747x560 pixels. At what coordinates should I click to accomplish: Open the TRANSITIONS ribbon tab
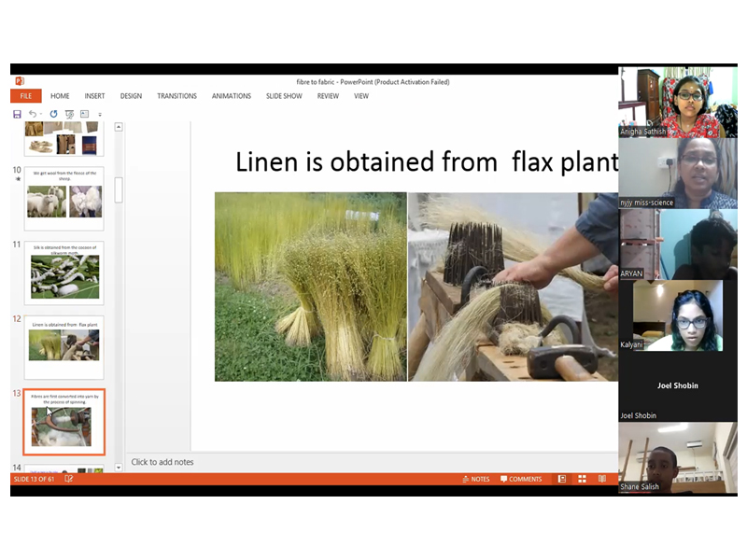(x=176, y=96)
